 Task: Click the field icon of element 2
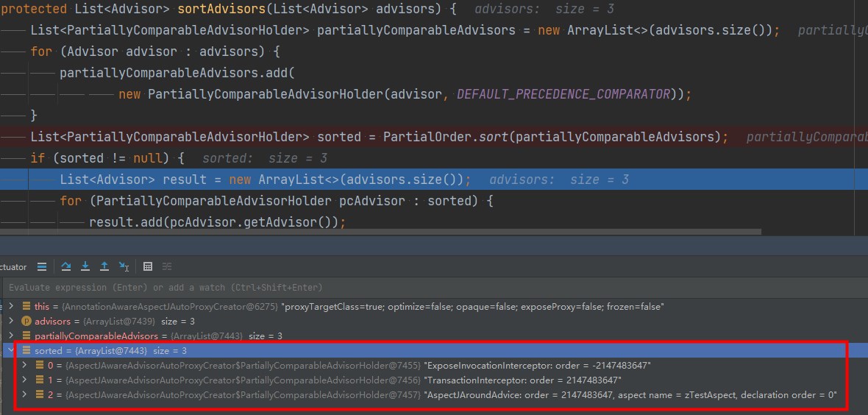(40, 394)
